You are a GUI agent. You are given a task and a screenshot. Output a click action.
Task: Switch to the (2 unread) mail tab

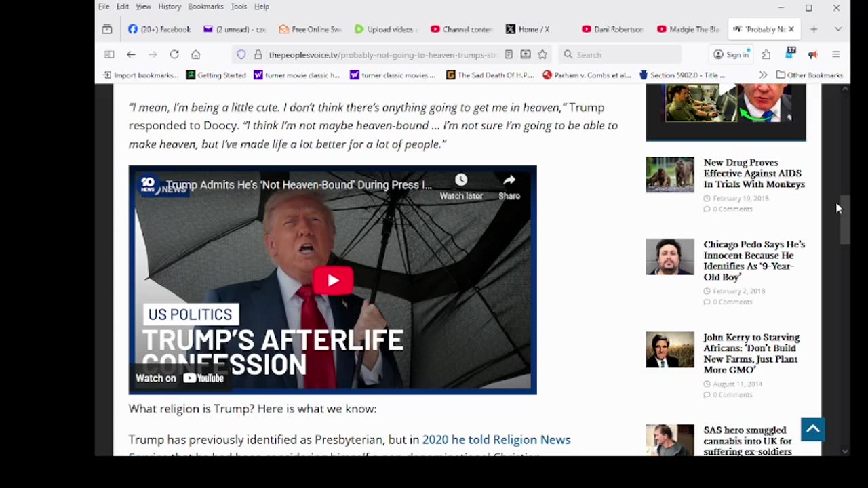[235, 29]
